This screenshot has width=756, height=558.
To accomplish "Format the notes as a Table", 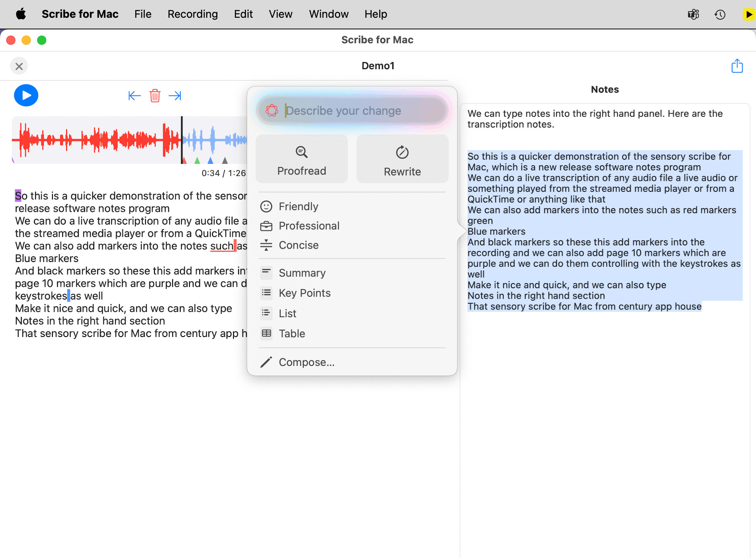I will click(x=292, y=333).
